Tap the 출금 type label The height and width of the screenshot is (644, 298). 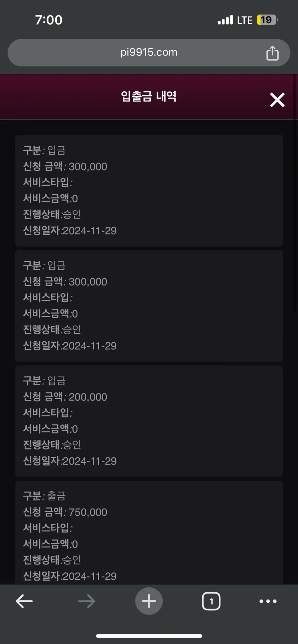(x=56, y=496)
